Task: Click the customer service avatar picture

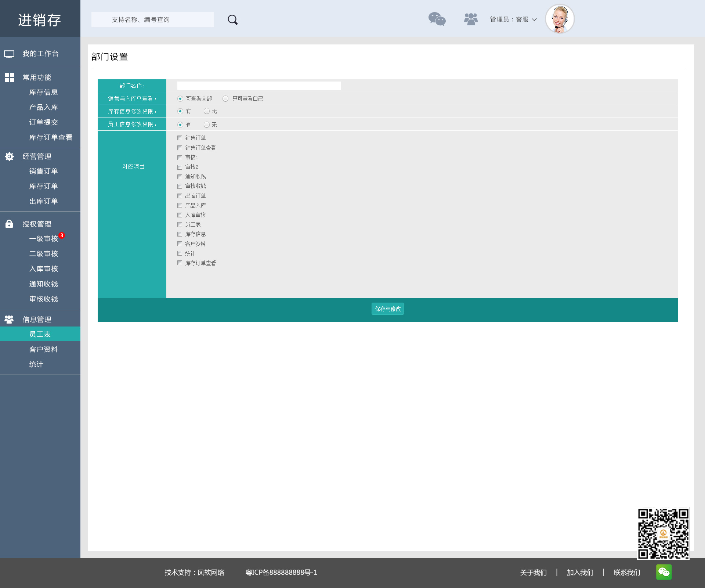Action: 560,19
